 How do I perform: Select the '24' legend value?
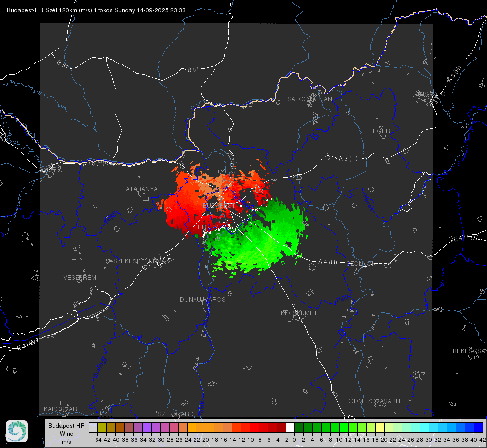tap(402, 440)
